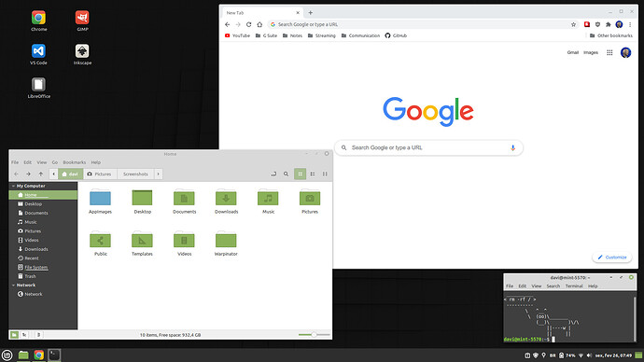Open the file manager View menu
Image resolution: width=644 pixels, height=362 pixels.
coord(41,162)
